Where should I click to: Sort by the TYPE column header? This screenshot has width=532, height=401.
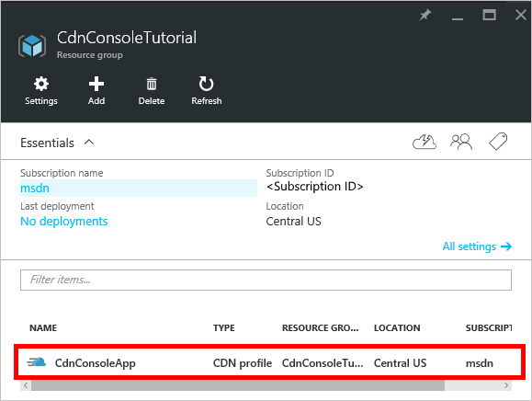pyautogui.click(x=224, y=328)
